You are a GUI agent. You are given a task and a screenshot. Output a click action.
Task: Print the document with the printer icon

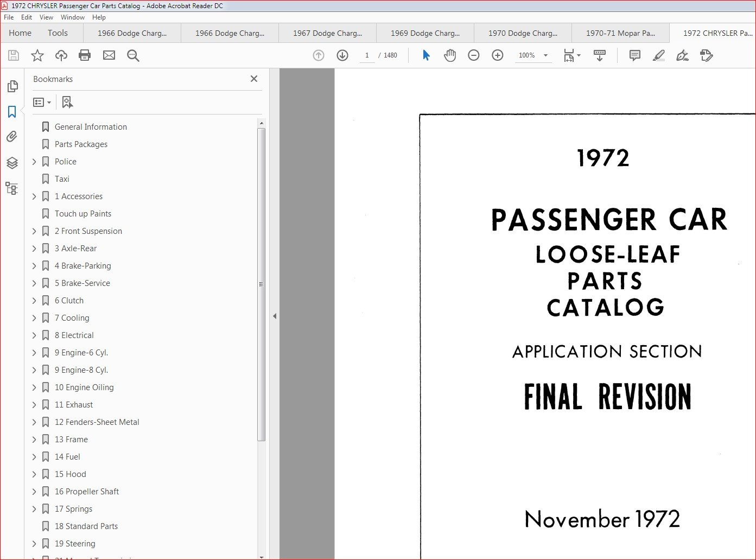(85, 55)
